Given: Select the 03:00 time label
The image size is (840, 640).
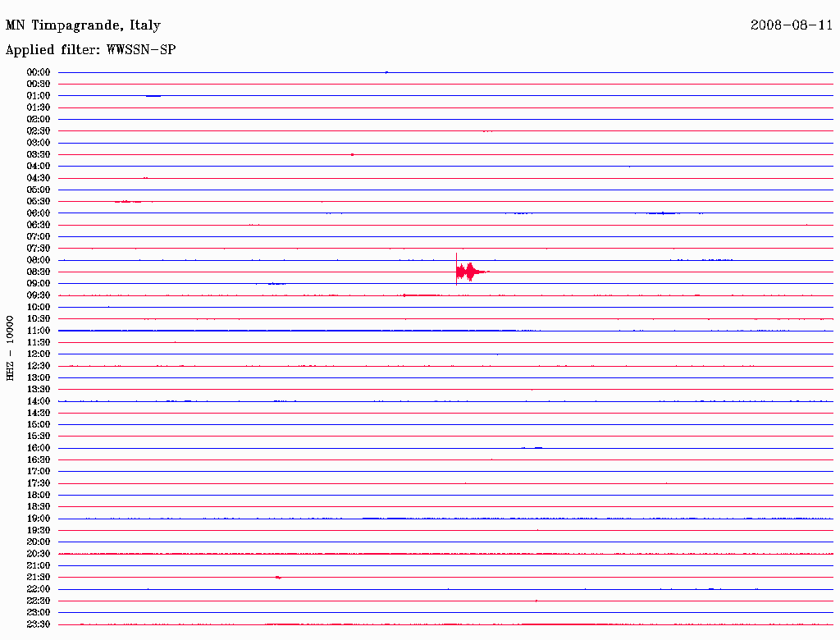Looking at the screenshot, I should pyautogui.click(x=39, y=143).
